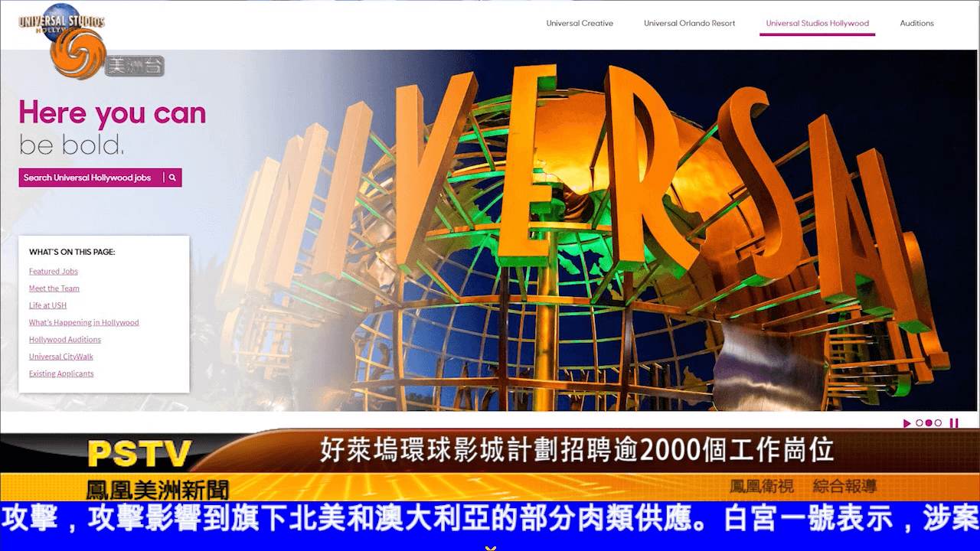This screenshot has width=980, height=551.
Task: Click the Existing Applicants link
Action: coord(61,374)
